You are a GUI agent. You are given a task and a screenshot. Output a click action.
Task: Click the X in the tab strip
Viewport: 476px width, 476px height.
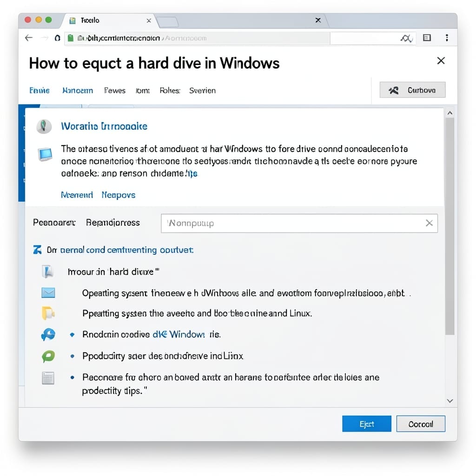pyautogui.click(x=318, y=20)
